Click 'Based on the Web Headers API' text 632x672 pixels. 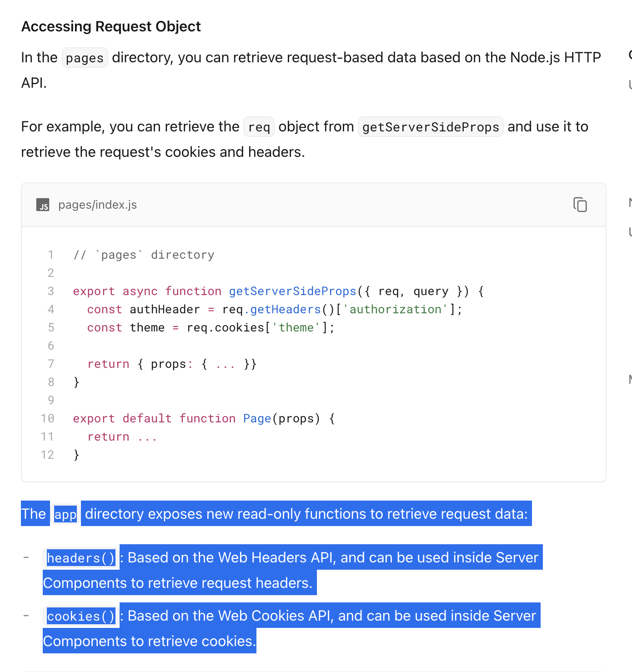pyautogui.click(x=231, y=557)
